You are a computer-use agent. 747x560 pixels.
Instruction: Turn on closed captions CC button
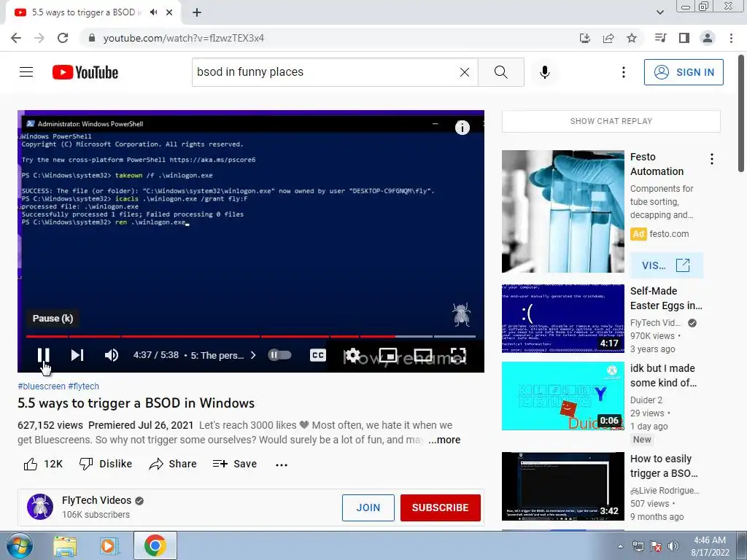(318, 355)
